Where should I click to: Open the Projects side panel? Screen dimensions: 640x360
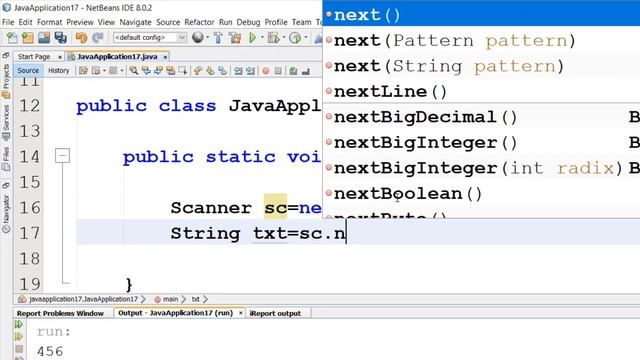click(6, 81)
